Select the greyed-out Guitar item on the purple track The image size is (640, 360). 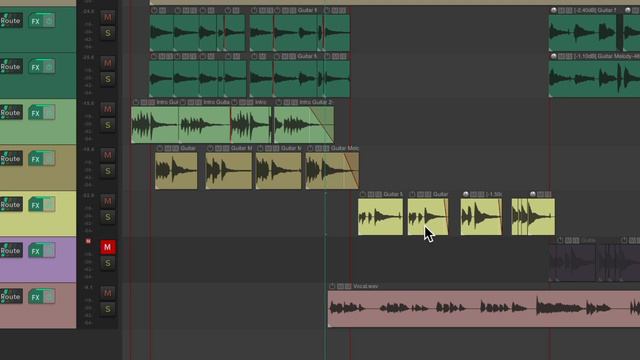coord(572,263)
